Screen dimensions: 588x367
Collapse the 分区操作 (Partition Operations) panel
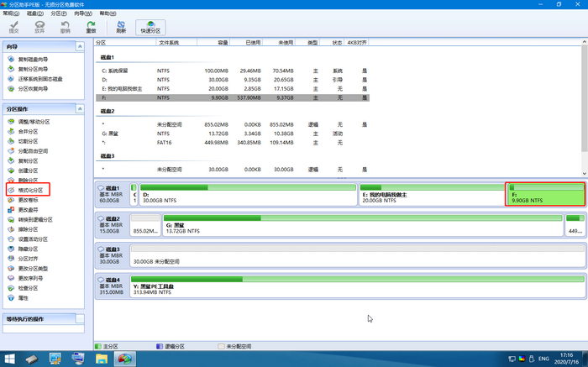pyautogui.click(x=79, y=109)
